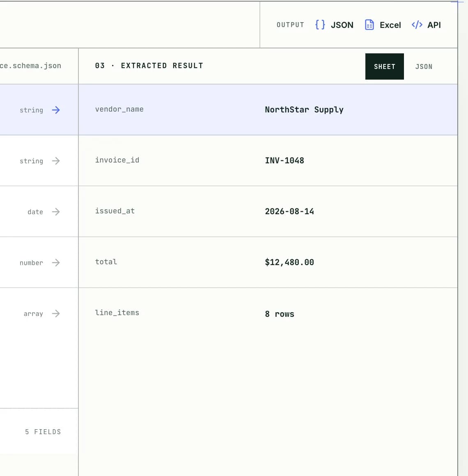Select the $12,480.00 total value
468x476 pixels.
click(289, 262)
